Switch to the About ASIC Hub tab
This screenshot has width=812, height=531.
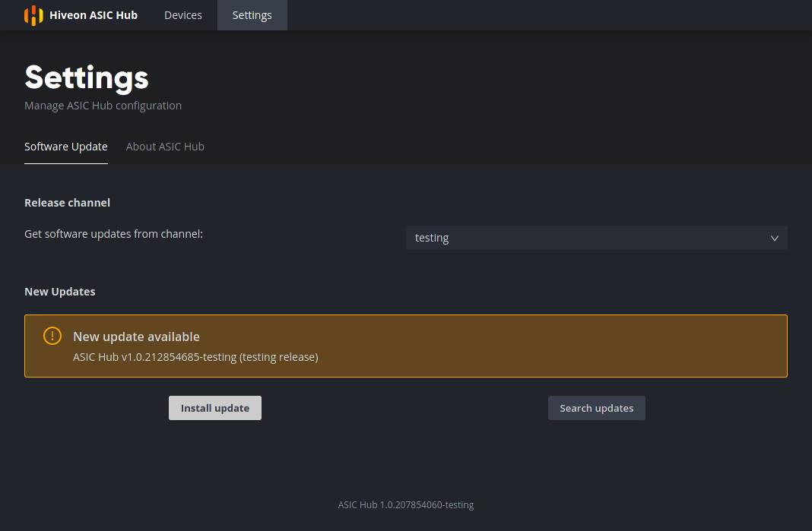click(x=165, y=146)
